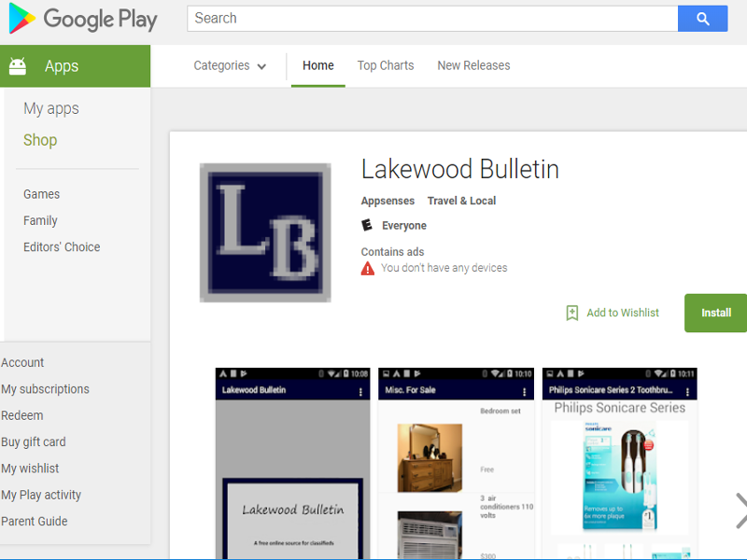747x560 pixels.
Task: Click the green Install button
Action: coord(715,313)
